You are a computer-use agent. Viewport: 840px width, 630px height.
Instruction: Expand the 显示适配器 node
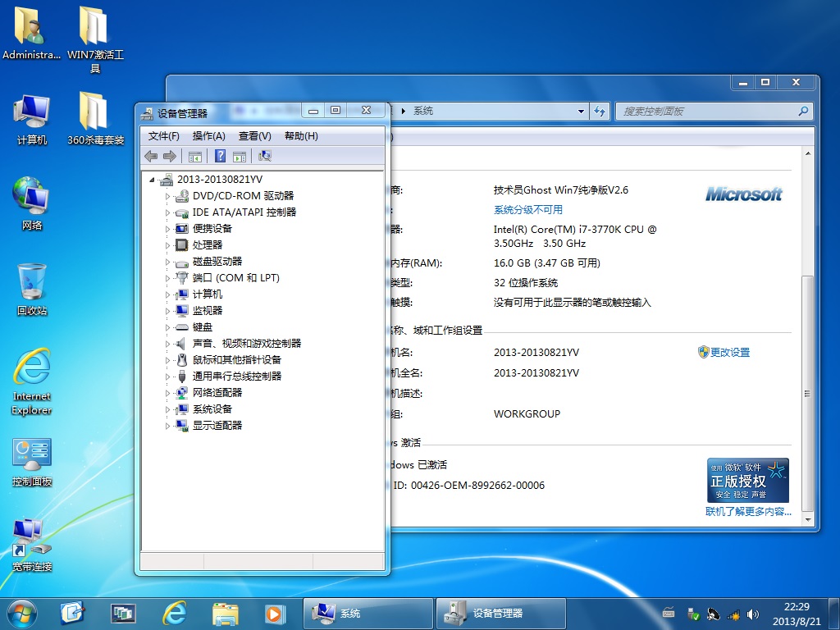(x=167, y=427)
